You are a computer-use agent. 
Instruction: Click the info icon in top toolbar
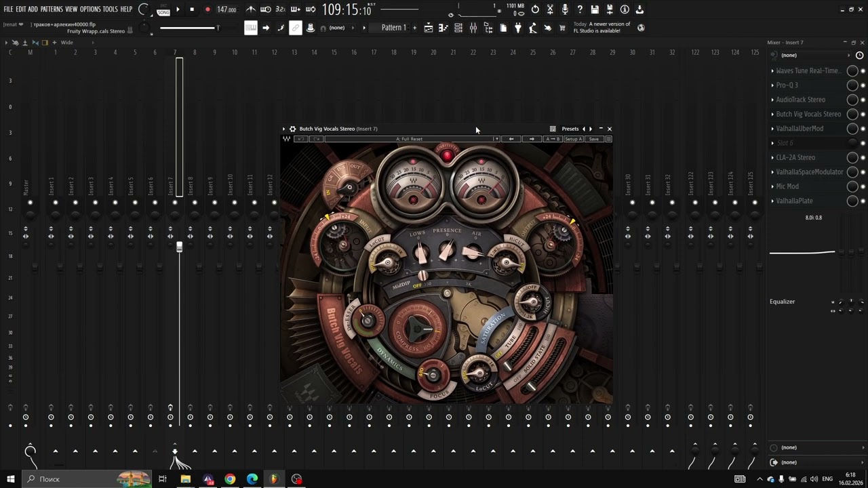click(x=625, y=9)
